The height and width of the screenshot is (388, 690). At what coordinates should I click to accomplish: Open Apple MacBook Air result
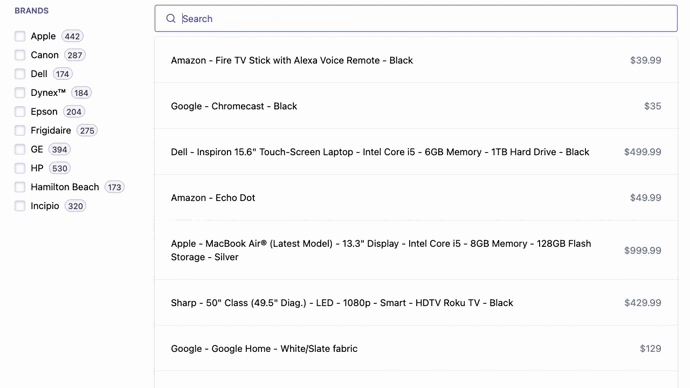(416, 250)
